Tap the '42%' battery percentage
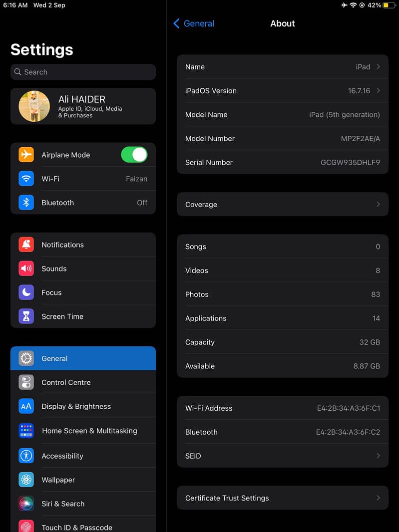This screenshot has width=399, height=532. coord(374,5)
